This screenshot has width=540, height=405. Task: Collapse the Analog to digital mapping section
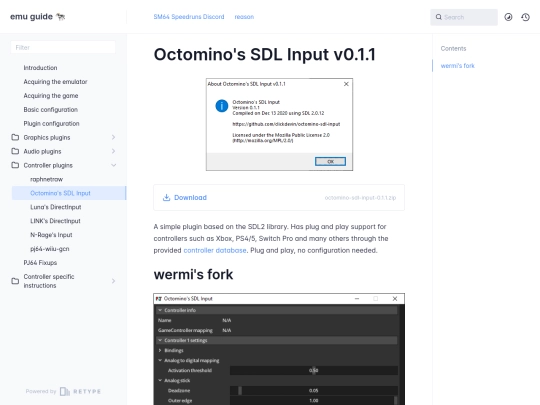(x=160, y=360)
